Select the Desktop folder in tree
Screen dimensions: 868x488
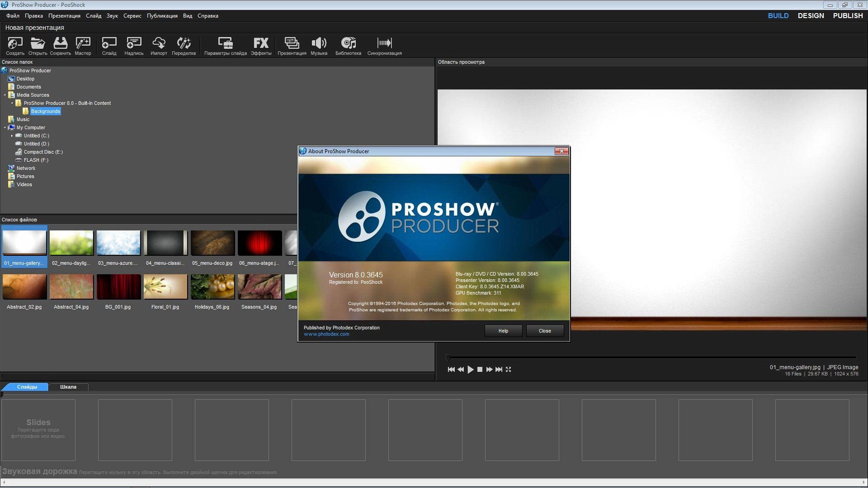click(25, 79)
